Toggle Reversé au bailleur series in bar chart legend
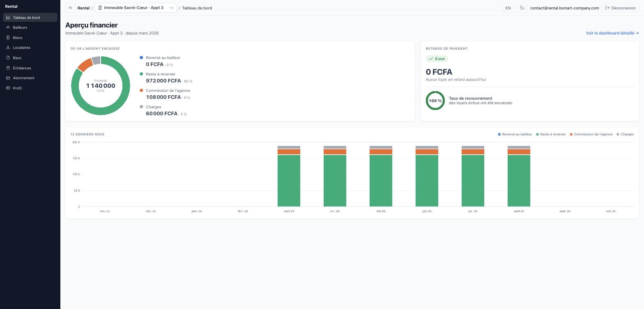The image size is (644, 309). pos(515,134)
